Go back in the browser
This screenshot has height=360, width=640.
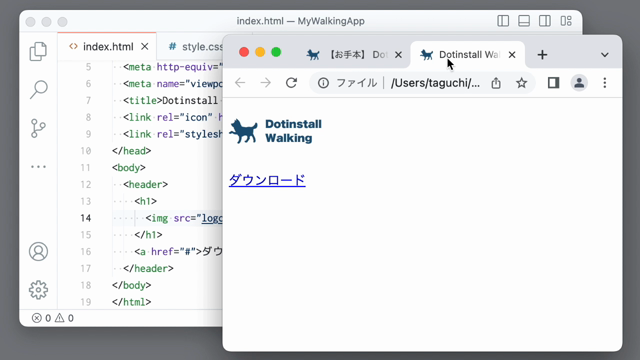pos(240,83)
